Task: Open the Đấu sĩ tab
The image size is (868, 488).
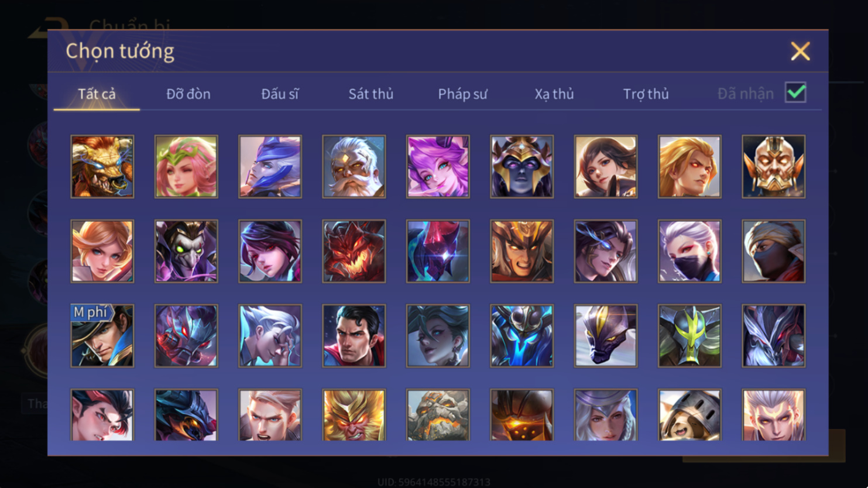Action: click(x=280, y=94)
